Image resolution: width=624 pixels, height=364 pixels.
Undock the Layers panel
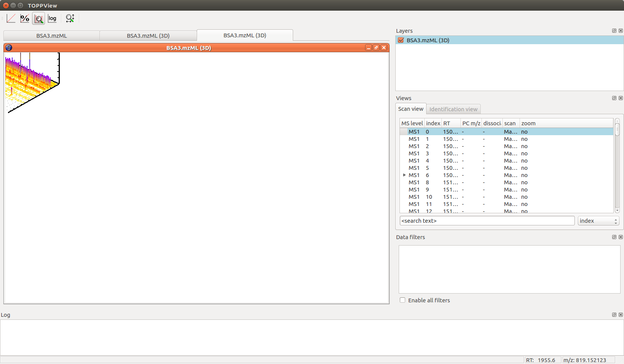[614, 30]
